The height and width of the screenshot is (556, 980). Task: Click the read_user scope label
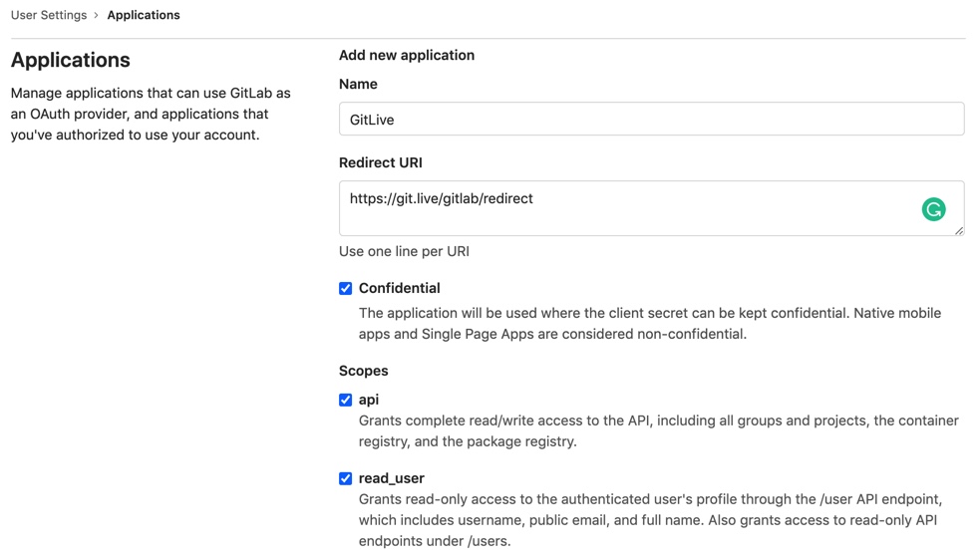click(x=391, y=478)
